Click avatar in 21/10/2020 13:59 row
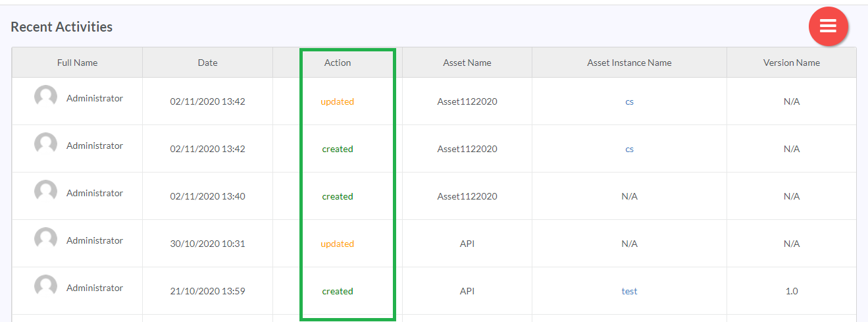868x322 pixels. tap(46, 286)
